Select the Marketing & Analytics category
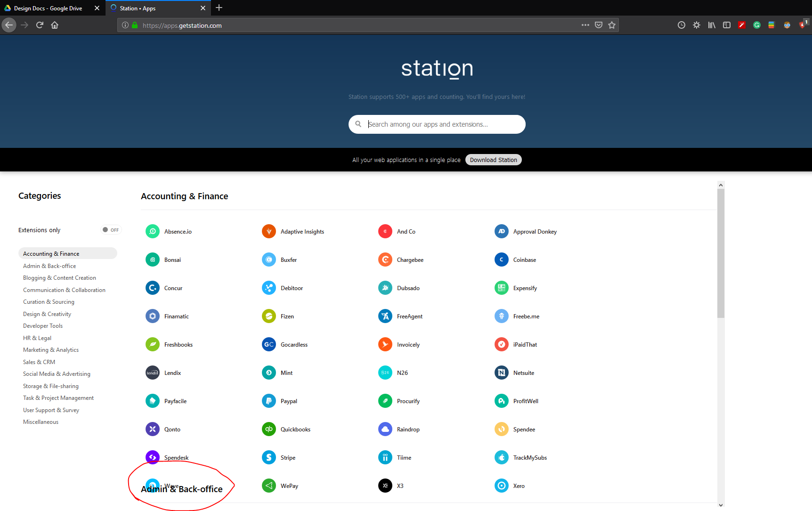812x511 pixels. click(51, 350)
